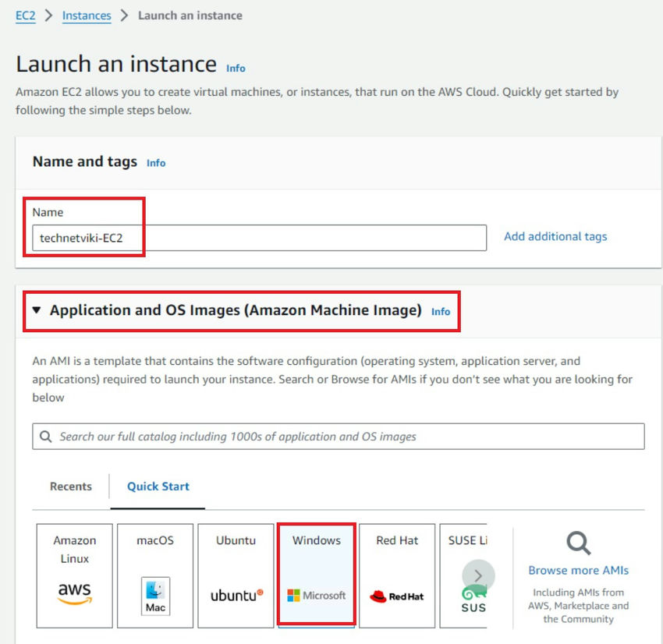The width and height of the screenshot is (663, 644).
Task: Click the macOS Mac icon
Action: (x=155, y=596)
